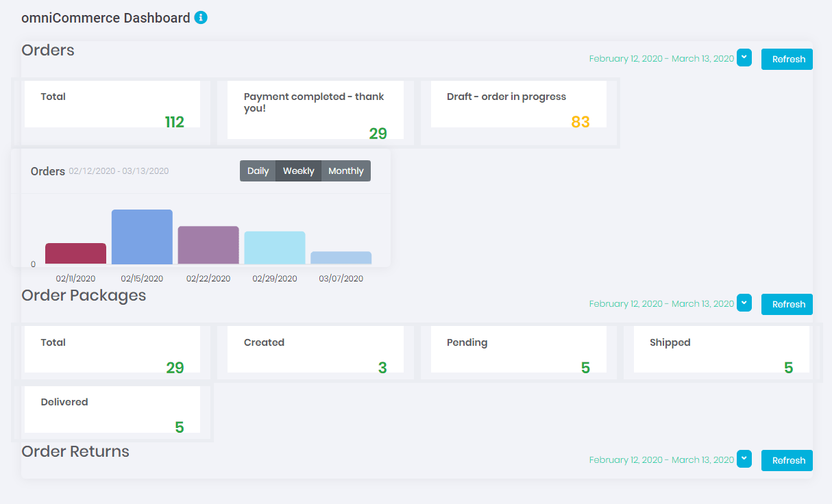Click the Shipped packages card
The image size is (832, 504).
pos(722,349)
